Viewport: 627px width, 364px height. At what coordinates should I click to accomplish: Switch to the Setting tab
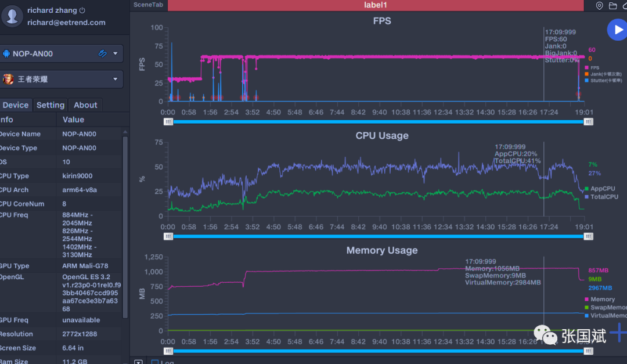[x=51, y=105]
